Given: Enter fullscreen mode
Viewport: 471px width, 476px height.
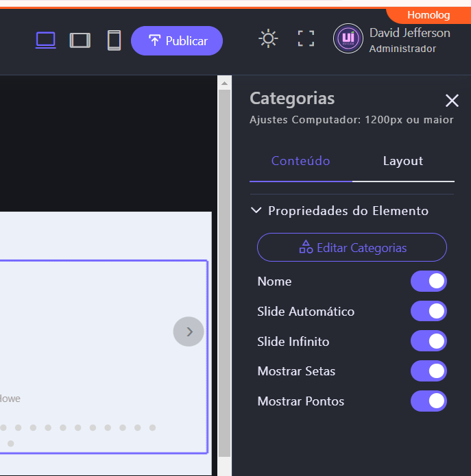Looking at the screenshot, I should click(x=306, y=38).
